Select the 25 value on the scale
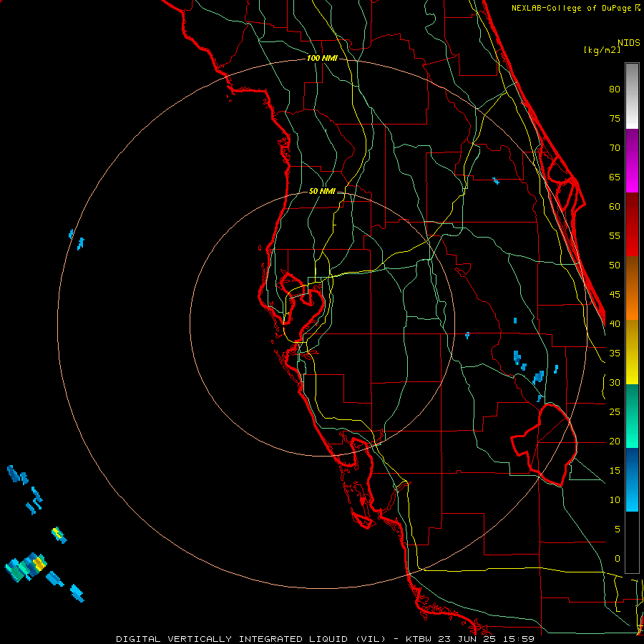644x644 pixels. (x=615, y=411)
